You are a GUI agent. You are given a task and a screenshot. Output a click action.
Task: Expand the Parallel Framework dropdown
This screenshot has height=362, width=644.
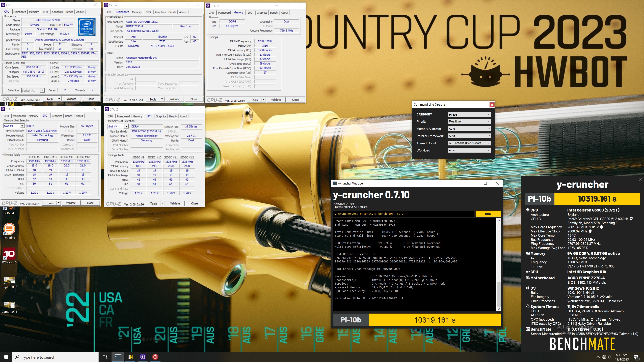pos(470,136)
